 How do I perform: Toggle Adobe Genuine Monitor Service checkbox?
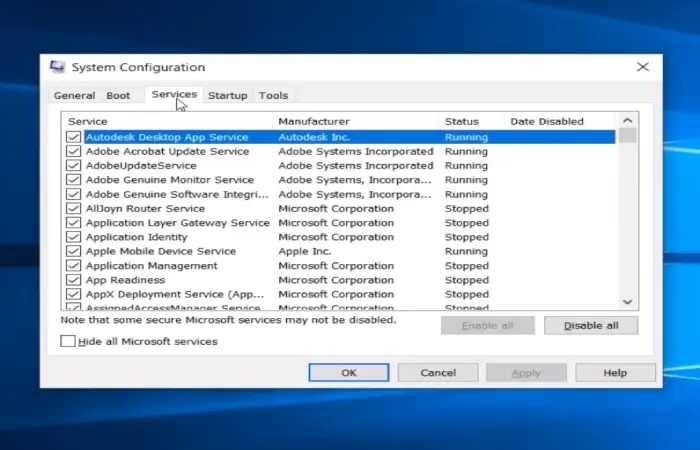pyautogui.click(x=73, y=180)
